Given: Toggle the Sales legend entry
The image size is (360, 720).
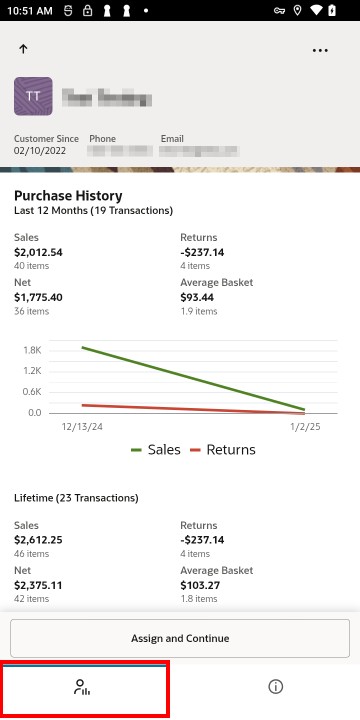Looking at the screenshot, I should point(156,450).
